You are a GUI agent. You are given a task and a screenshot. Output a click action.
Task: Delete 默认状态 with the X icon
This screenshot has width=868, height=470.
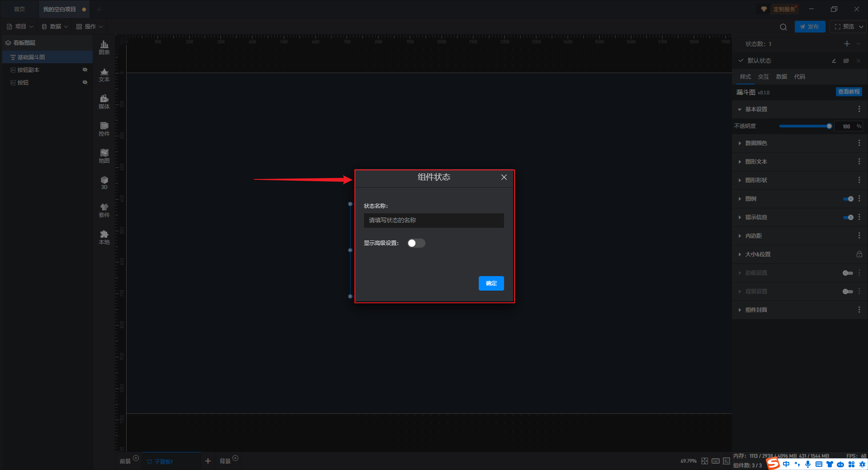tap(858, 61)
